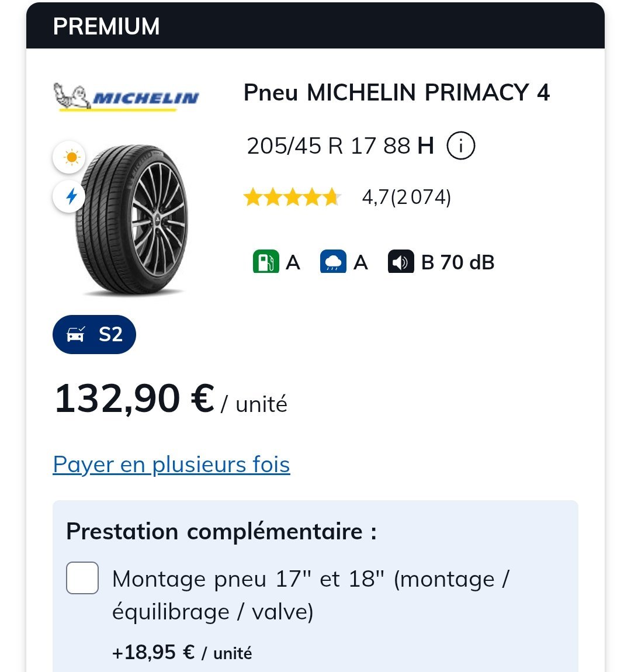Click the Montage pneu service label text
Screen dimensions: 631x672
pyautogui.click(x=310, y=595)
